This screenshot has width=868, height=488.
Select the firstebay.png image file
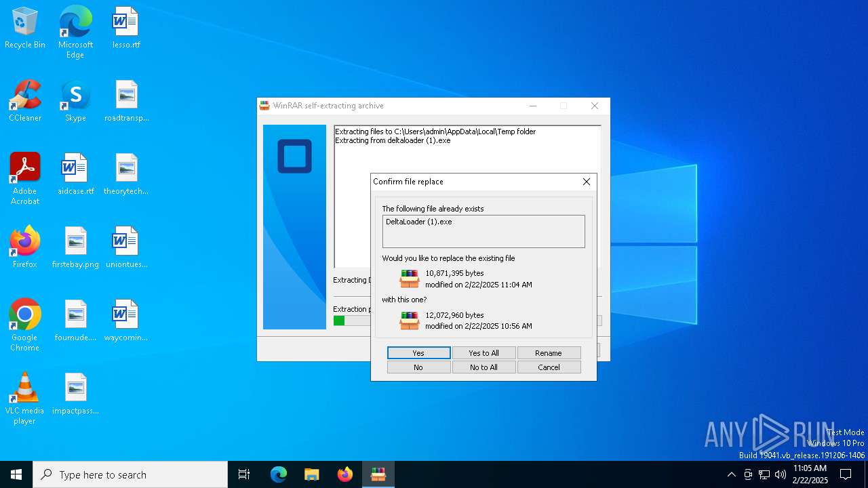[75, 248]
